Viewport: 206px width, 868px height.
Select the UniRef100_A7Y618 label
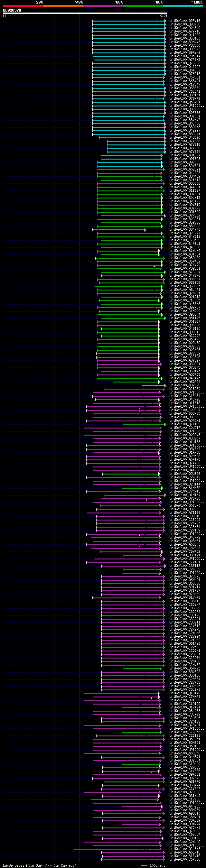pyautogui.click(x=185, y=144)
